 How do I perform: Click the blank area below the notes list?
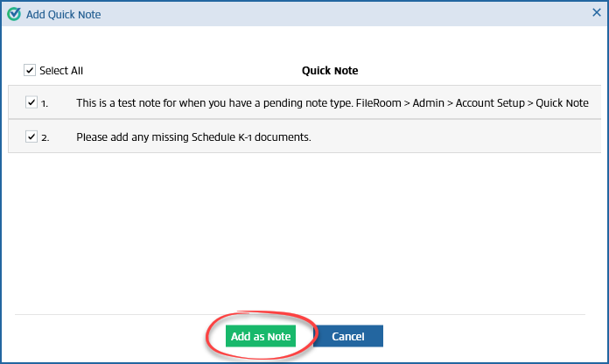pyautogui.click(x=304, y=232)
